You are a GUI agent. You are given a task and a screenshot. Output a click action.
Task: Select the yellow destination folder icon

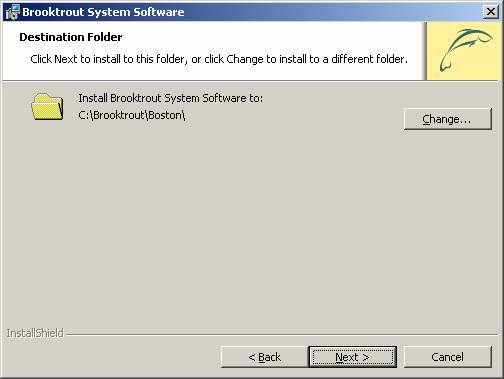[47, 107]
